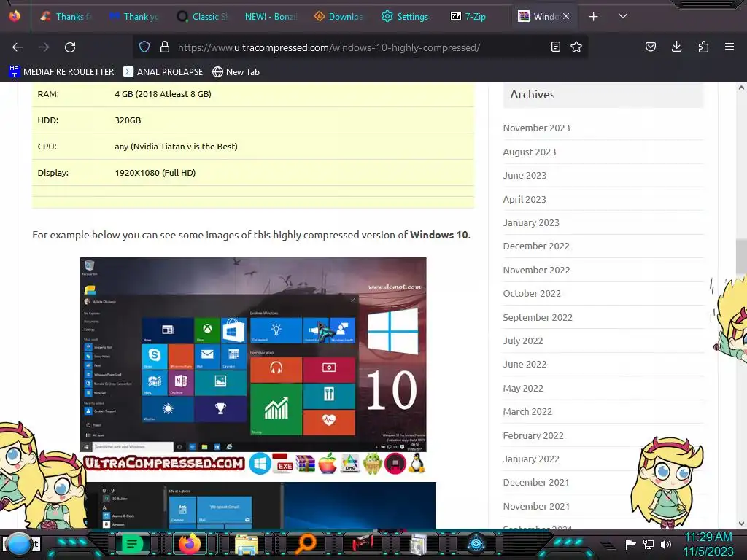Click the Star Butterfly sticker near taskbar clock
747x560 pixels.
click(x=667, y=482)
